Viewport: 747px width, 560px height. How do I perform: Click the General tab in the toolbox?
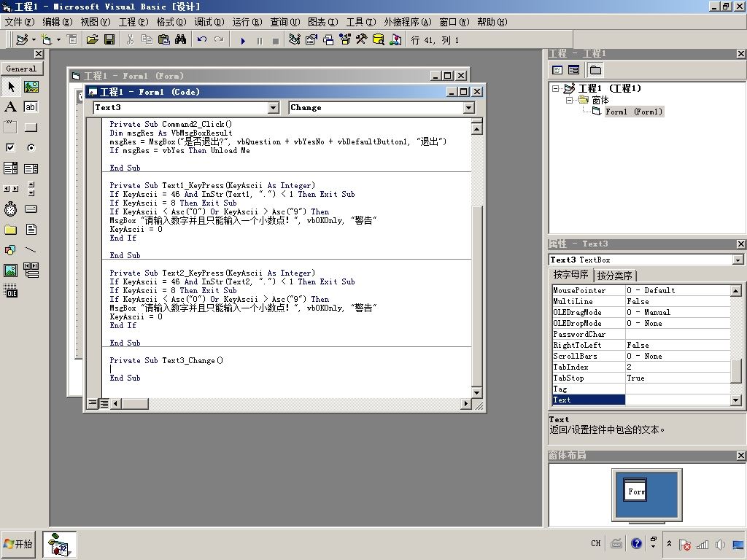(21, 69)
